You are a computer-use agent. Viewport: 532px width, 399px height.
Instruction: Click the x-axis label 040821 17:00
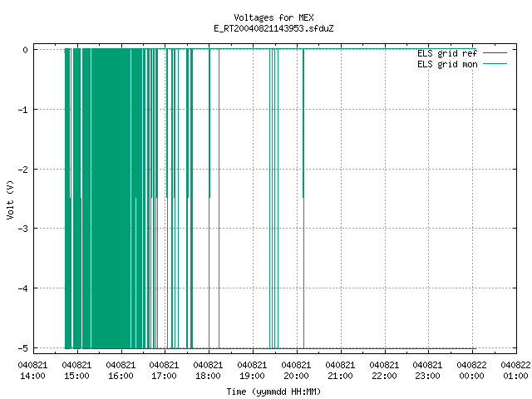pyautogui.click(x=165, y=371)
